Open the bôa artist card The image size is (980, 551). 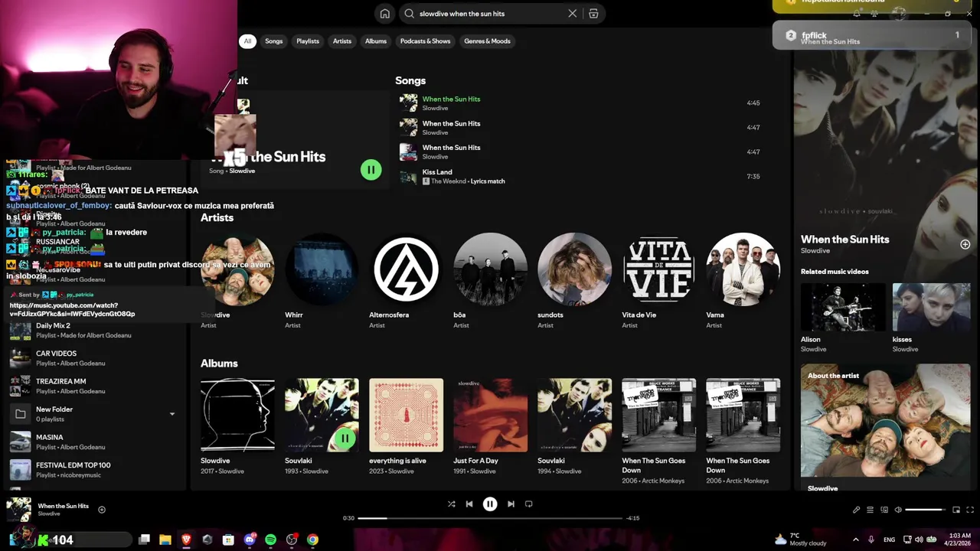tap(490, 282)
